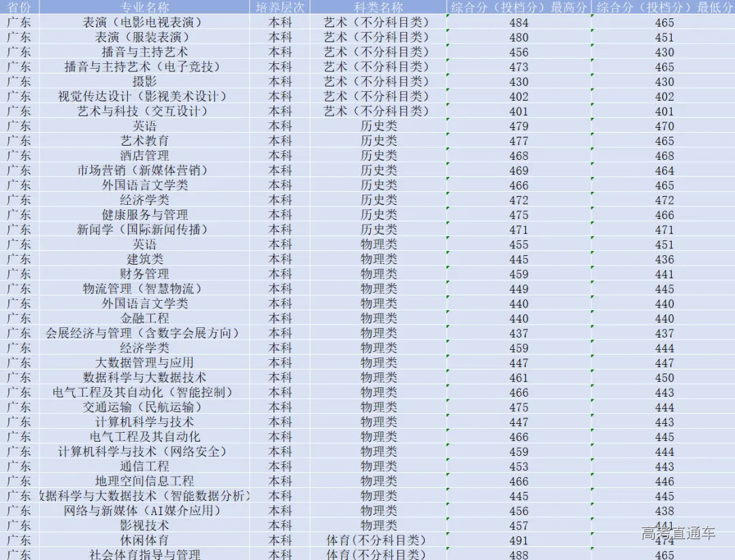
Task: Select the 专业名称 column header
Action: [144, 7]
